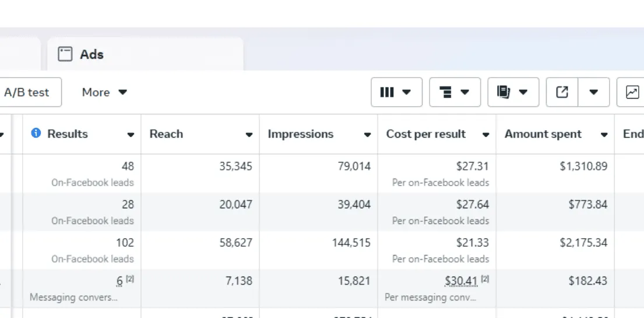
Task: Select the $773.84 amount spent cell
Action: point(555,211)
